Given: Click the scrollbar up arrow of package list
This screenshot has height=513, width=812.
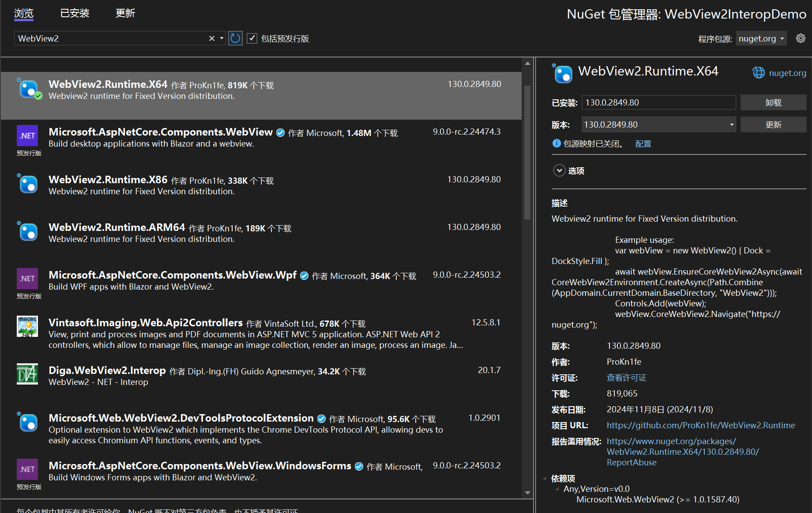Looking at the screenshot, I should point(527,64).
